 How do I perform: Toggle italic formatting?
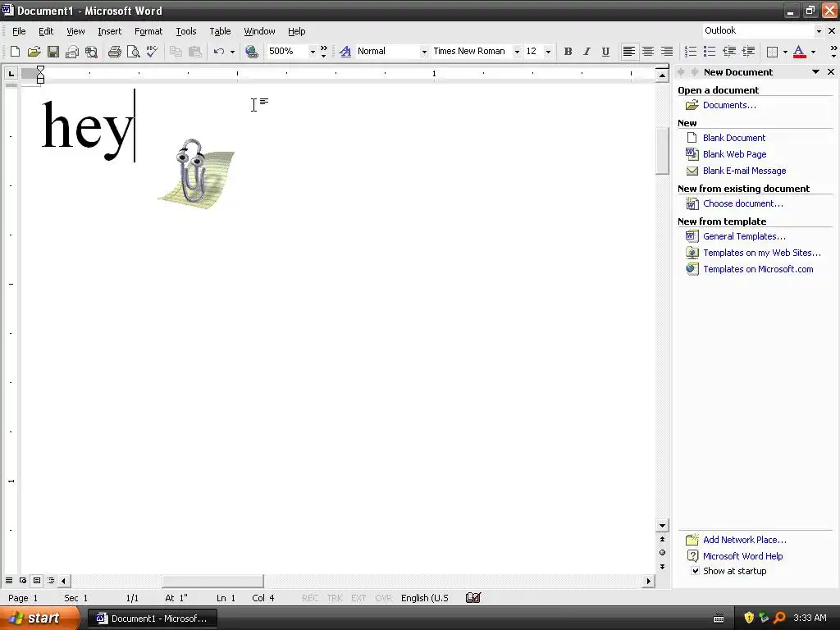click(x=587, y=52)
